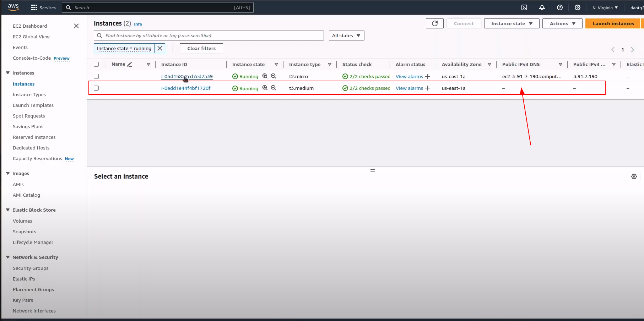Go to Instance Types page
This screenshot has width=644, height=321.
(x=29, y=94)
